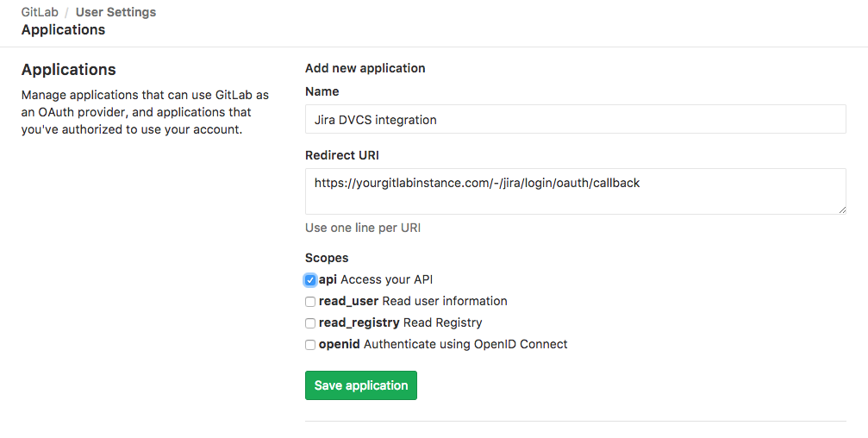Uncheck the api scope checkbox

point(310,280)
